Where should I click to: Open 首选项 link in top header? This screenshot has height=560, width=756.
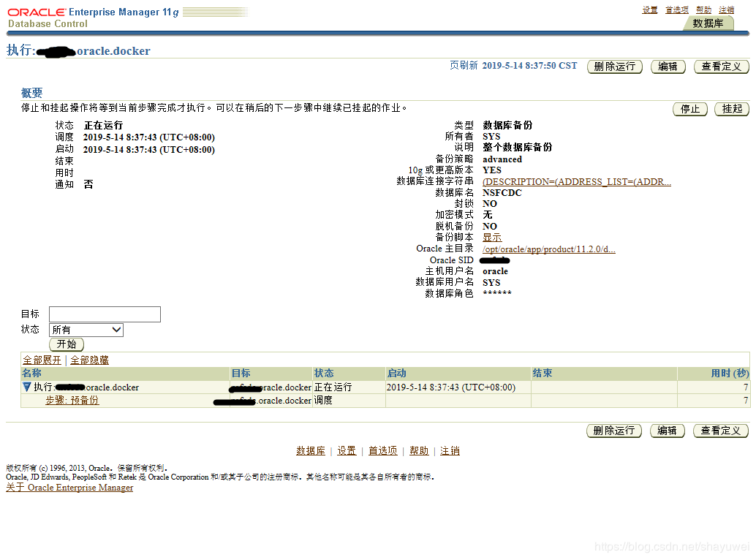(x=677, y=10)
